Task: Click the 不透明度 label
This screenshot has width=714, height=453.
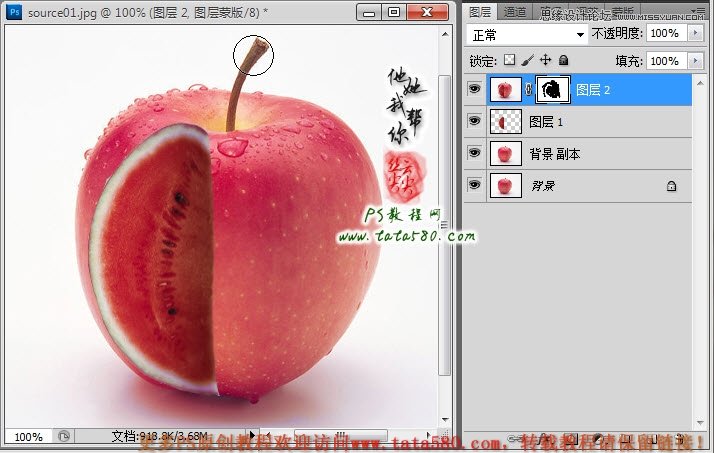Action: [617, 33]
